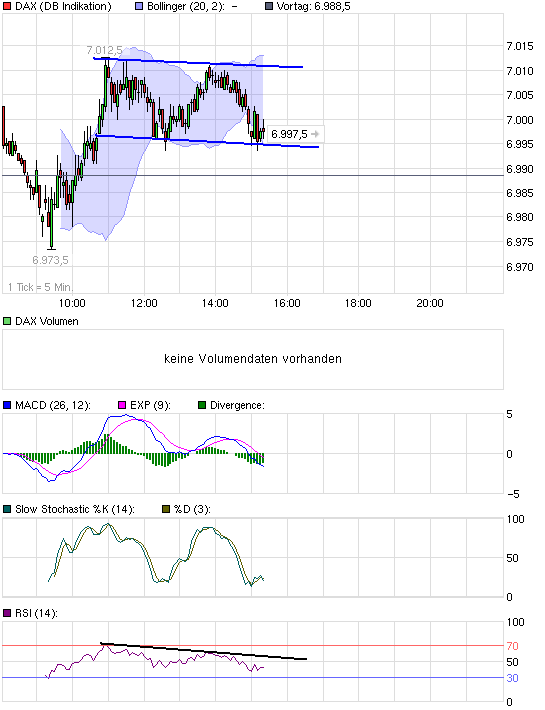Click the 7.010 price axis label
This screenshot has height=710, width=545.
(x=520, y=71)
